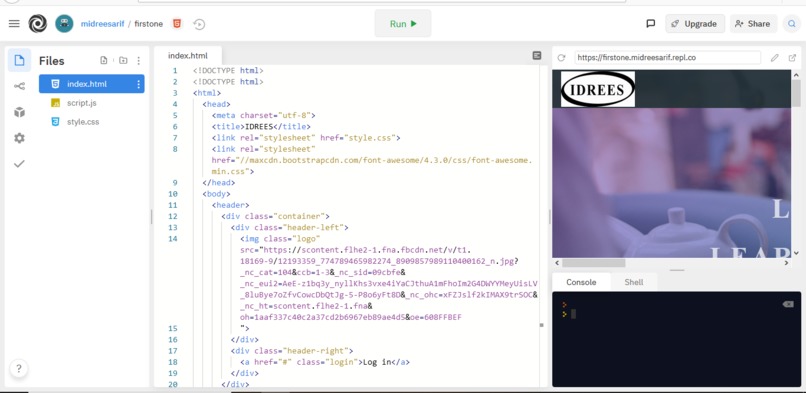The image size is (806, 393).
Task: Click the HTML5 language badge icon
Action: tap(177, 24)
